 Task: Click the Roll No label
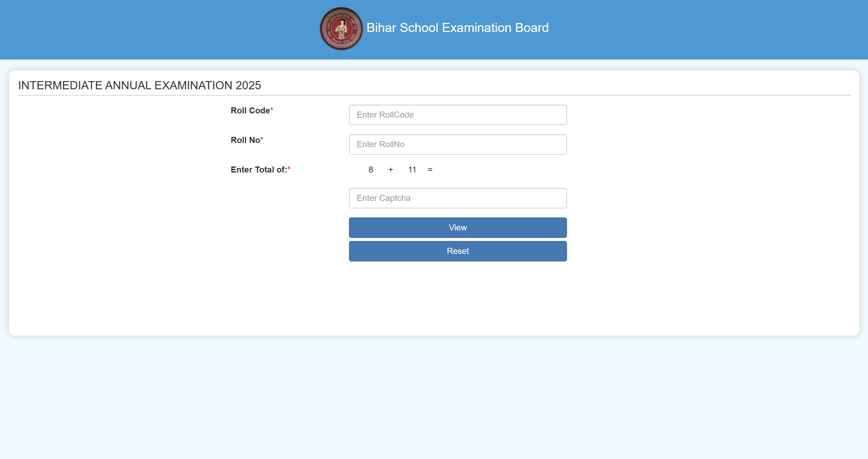click(x=245, y=140)
